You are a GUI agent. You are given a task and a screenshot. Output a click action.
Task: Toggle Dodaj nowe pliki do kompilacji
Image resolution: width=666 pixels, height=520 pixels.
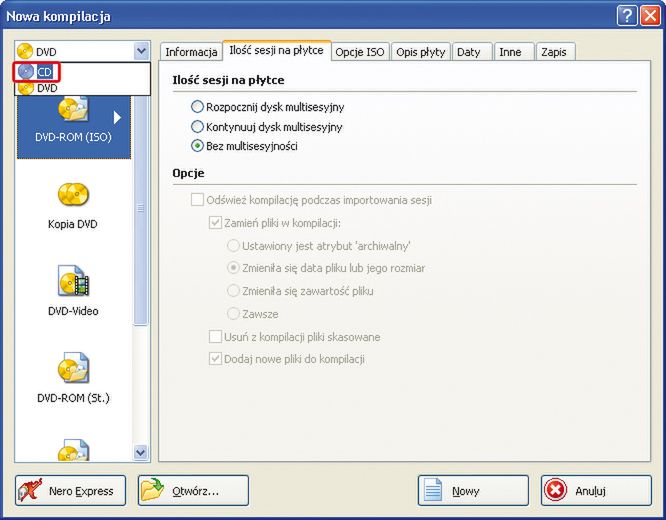215,359
